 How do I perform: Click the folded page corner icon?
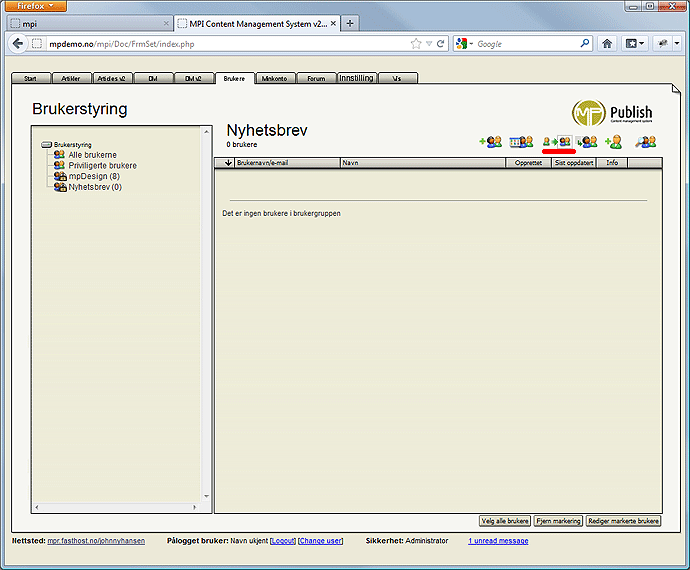coord(676,89)
